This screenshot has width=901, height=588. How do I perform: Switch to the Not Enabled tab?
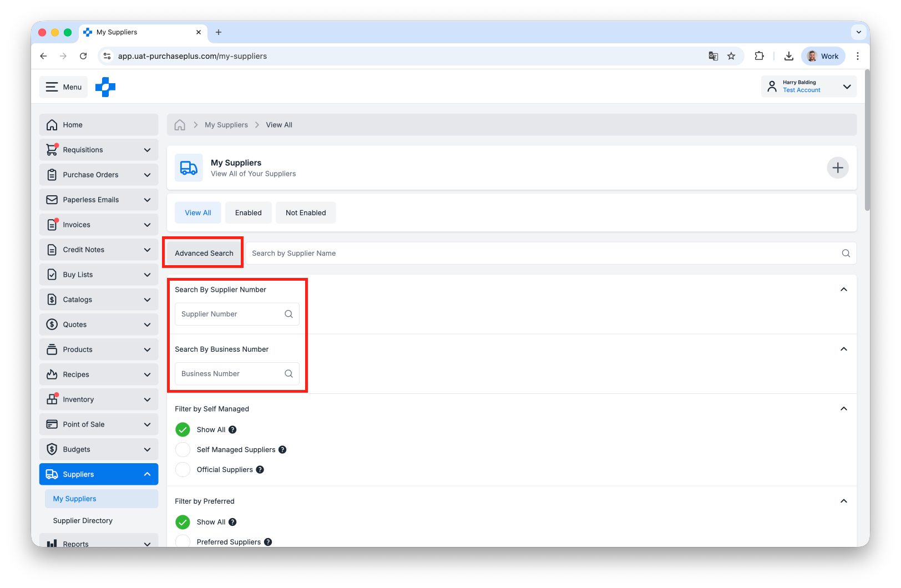pos(306,213)
